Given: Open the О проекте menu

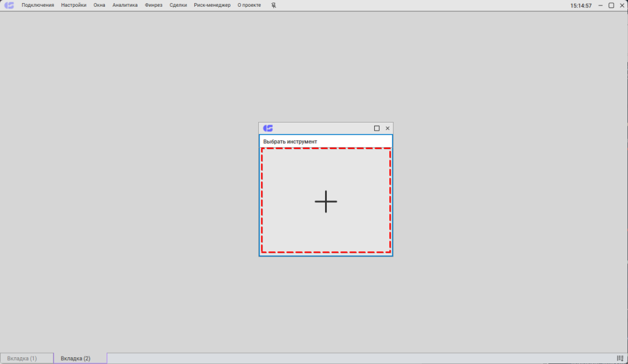Looking at the screenshot, I should coord(249,5).
